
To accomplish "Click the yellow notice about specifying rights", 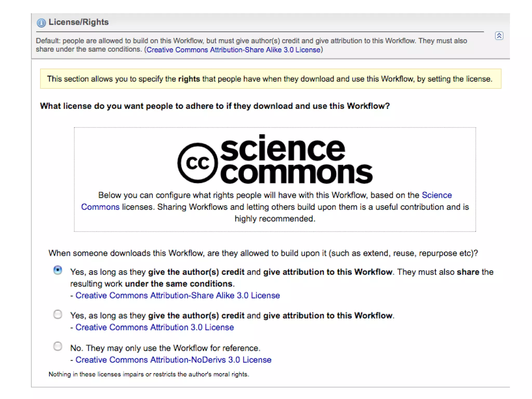I will 270,79.
